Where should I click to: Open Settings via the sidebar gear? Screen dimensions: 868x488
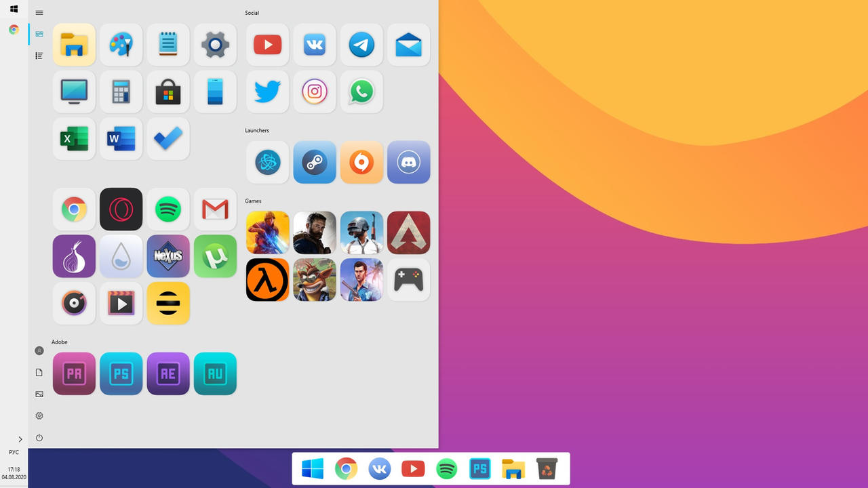(39, 415)
